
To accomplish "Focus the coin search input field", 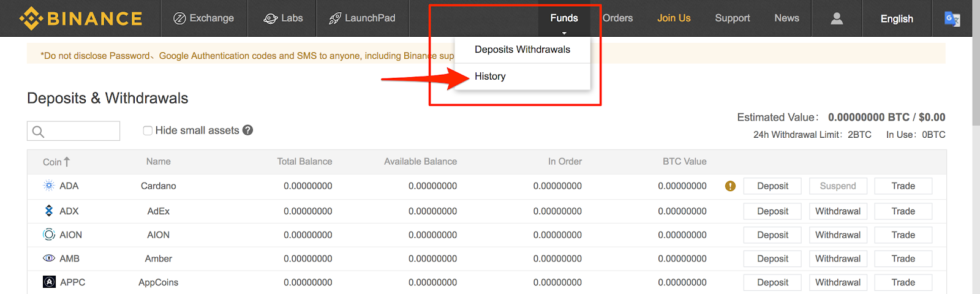I will 73,131.
